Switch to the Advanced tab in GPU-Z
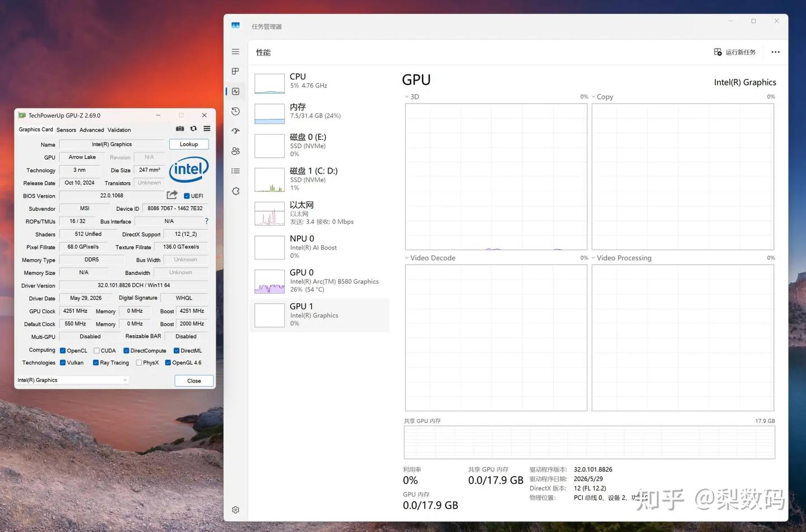Screen dimensions: 806x532 coord(92,130)
